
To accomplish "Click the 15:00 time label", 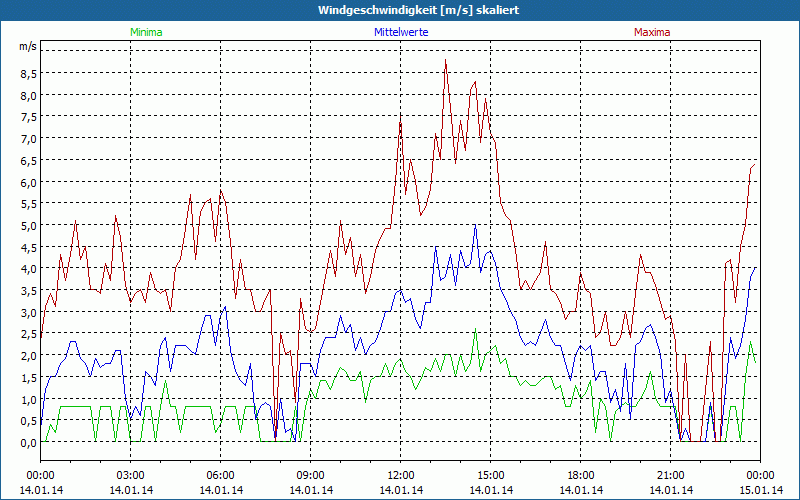I will (x=490, y=475).
